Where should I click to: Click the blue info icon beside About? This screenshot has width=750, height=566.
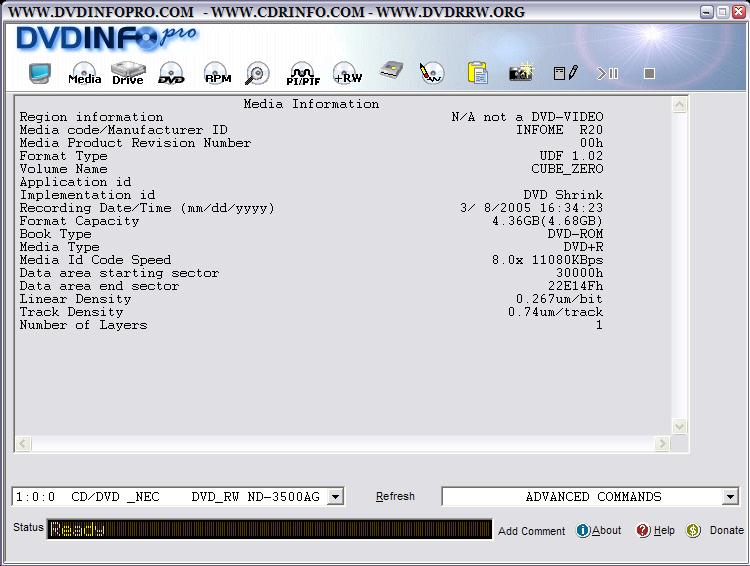pyautogui.click(x=583, y=531)
